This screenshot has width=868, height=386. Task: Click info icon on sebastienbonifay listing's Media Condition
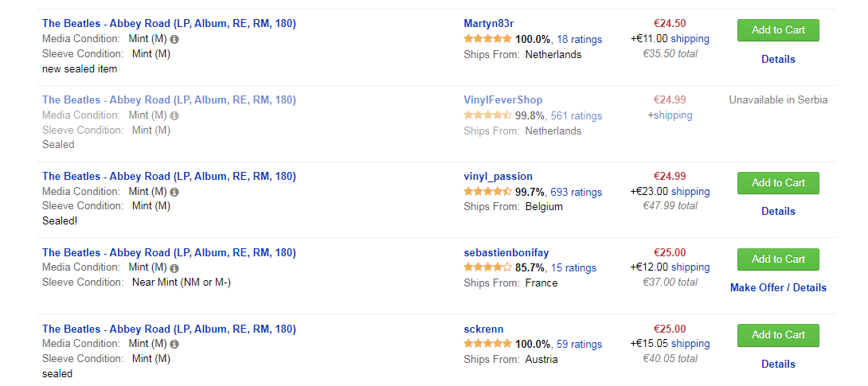[174, 268]
